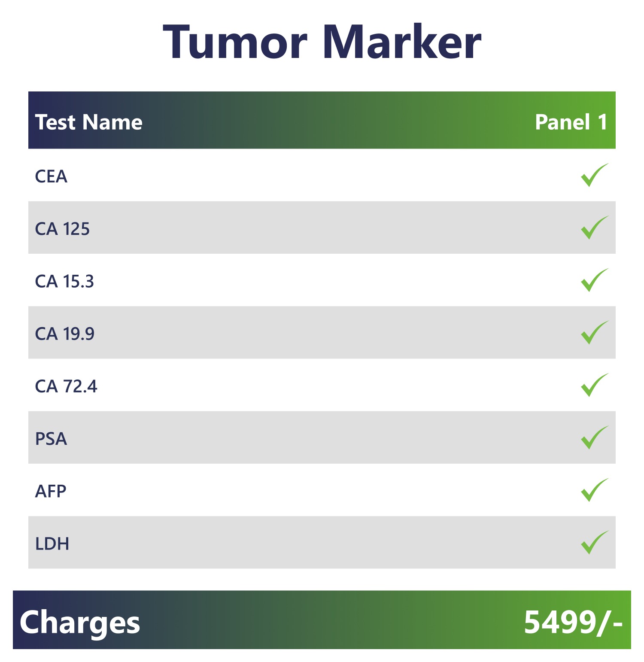Click the PSA test name
The width and height of the screenshot is (644, 662).
click(x=51, y=439)
